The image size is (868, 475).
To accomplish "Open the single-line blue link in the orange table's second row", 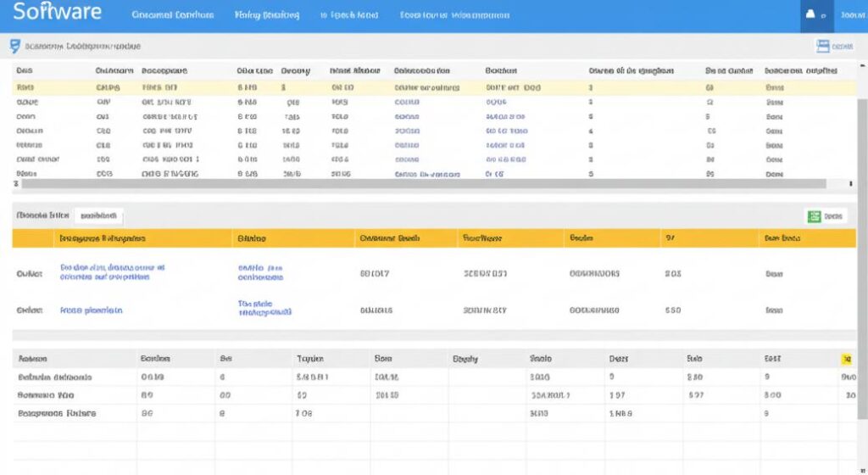I will (x=92, y=310).
